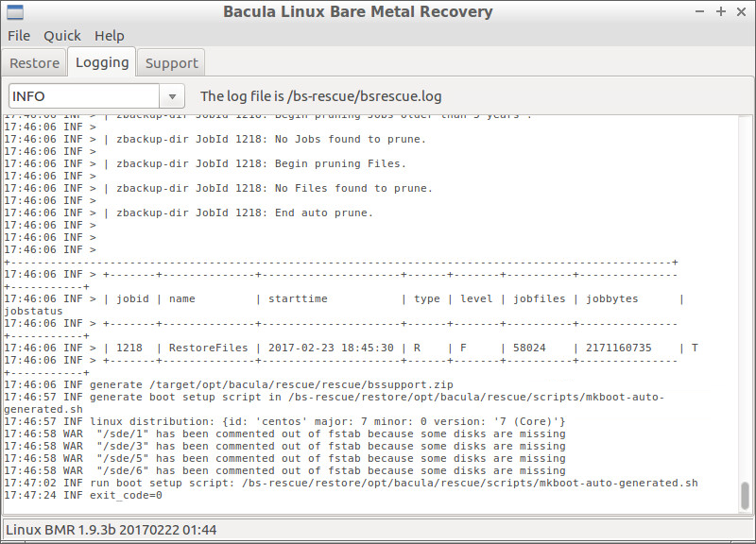Maximize the Bacula recovery window
Image resolution: width=756 pixels, height=544 pixels.
pos(721,11)
